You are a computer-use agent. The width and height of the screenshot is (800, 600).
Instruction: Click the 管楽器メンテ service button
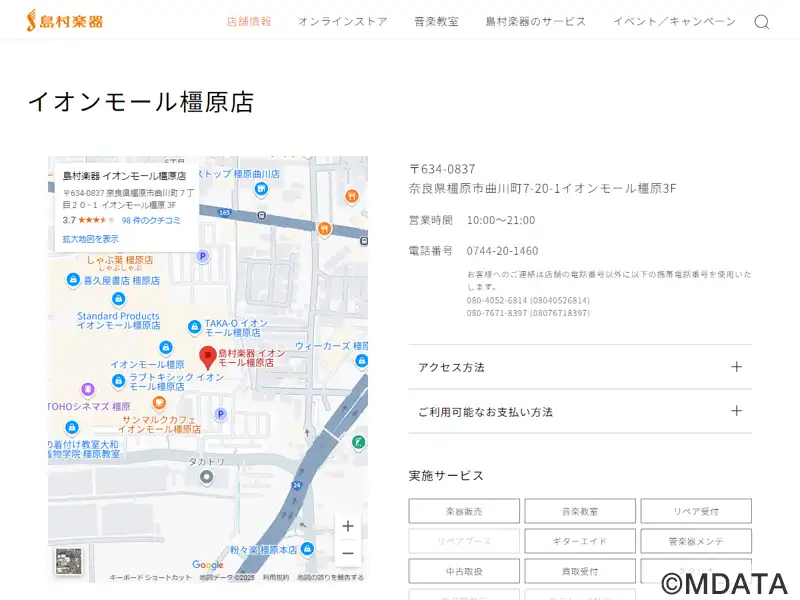[696, 541]
